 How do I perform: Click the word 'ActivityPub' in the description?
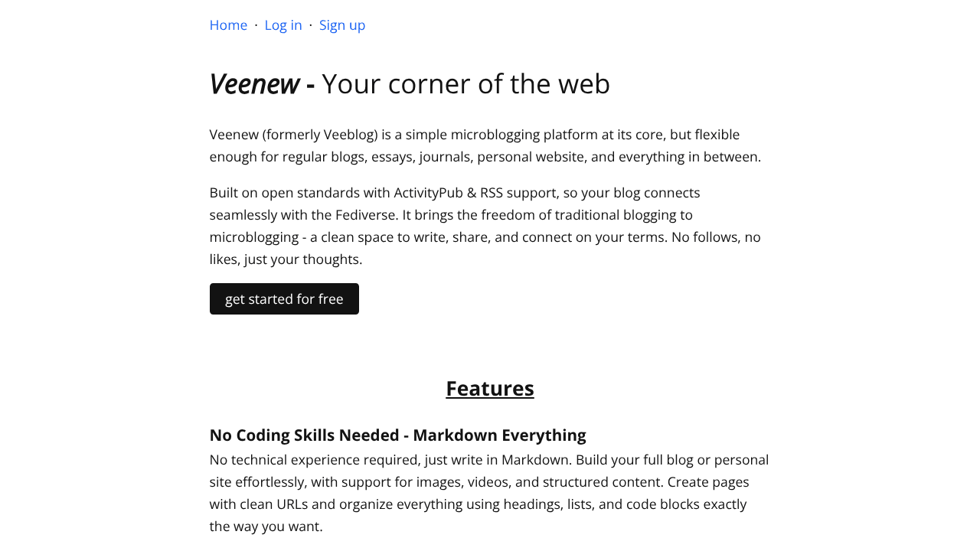tap(429, 193)
